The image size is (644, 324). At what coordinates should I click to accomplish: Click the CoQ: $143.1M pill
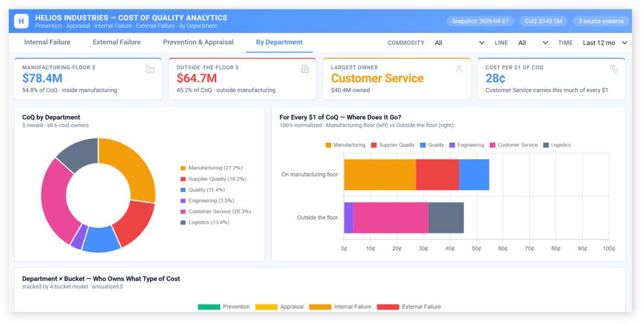[544, 21]
